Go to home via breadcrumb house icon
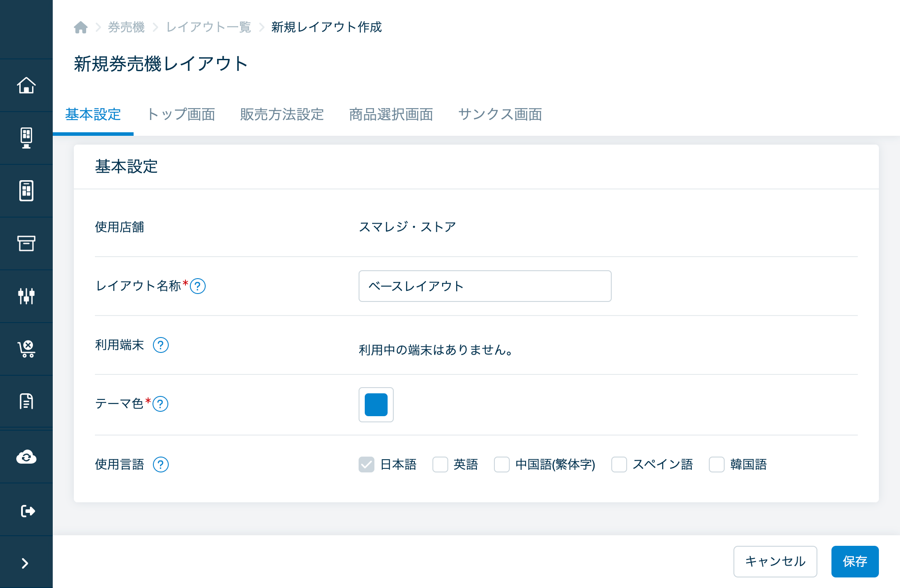 pyautogui.click(x=80, y=27)
